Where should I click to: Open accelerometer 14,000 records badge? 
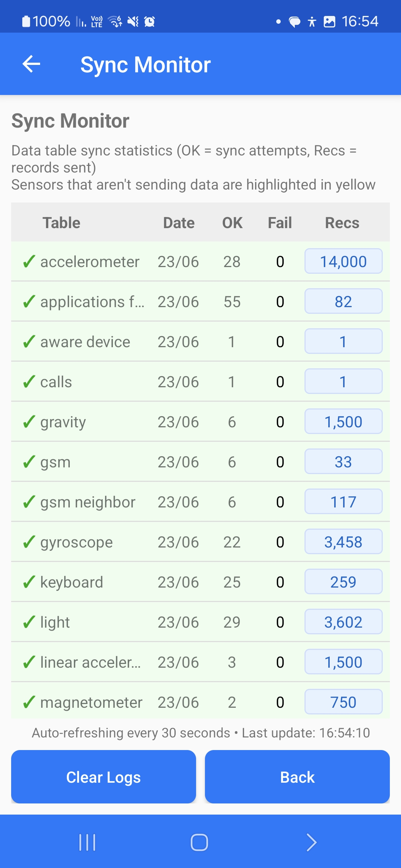[x=343, y=262]
